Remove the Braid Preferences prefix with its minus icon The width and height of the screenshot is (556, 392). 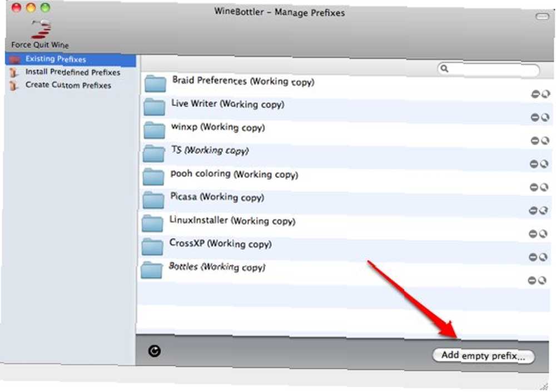[x=535, y=94]
